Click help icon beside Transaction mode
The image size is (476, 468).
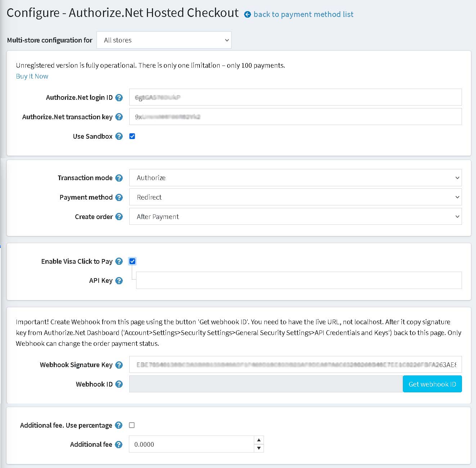[119, 178]
